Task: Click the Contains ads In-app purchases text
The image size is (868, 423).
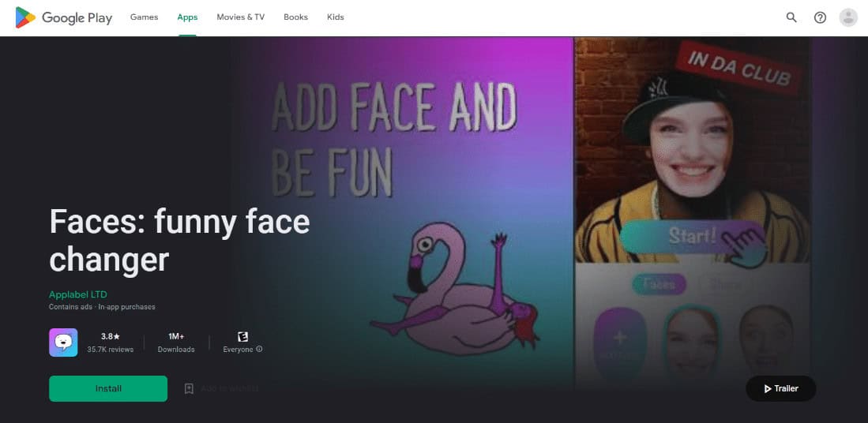Action: point(102,307)
